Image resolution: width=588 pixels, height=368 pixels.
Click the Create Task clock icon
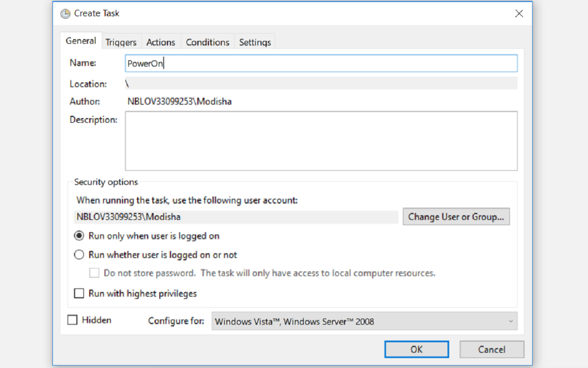(65, 14)
